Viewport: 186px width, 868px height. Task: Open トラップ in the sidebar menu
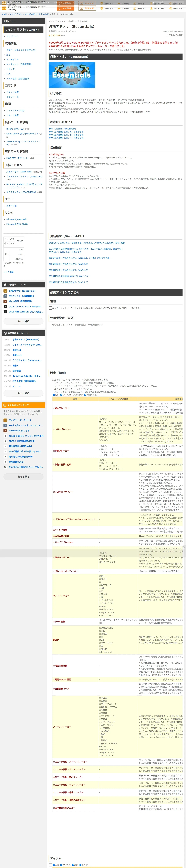10,69
